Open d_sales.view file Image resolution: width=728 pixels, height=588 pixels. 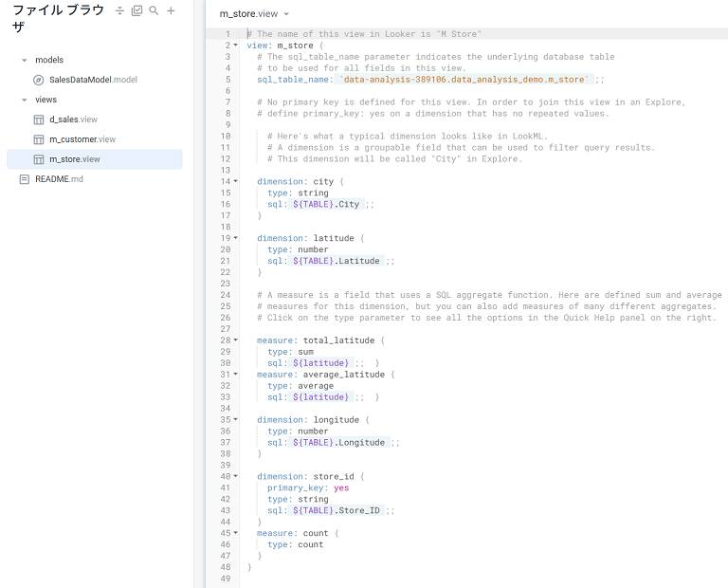(x=73, y=119)
